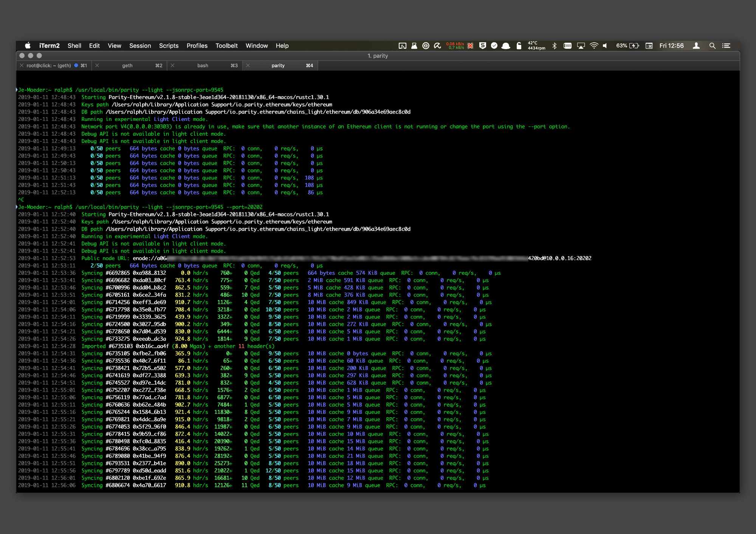This screenshot has width=756, height=534.
Task: Open the monitor-shaped menu bar icon
Action: (403, 46)
